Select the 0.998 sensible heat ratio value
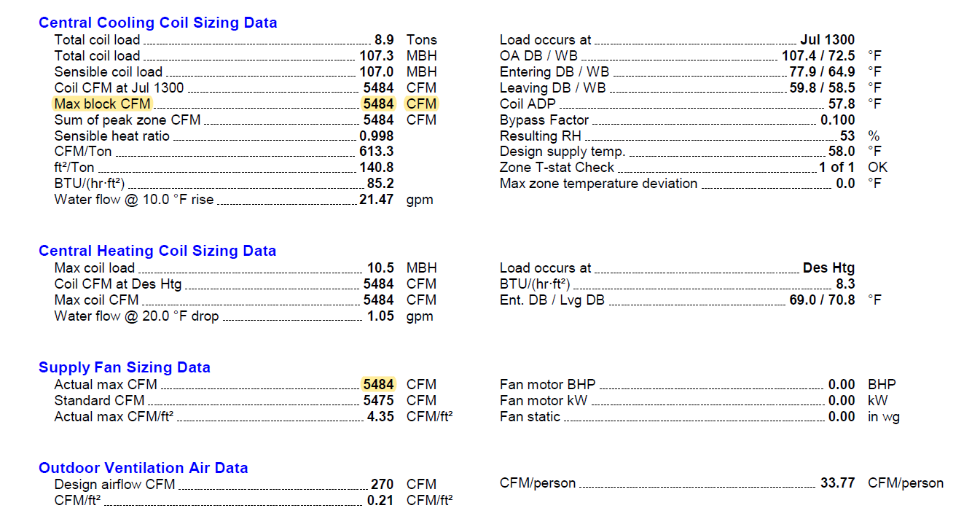 377,136
